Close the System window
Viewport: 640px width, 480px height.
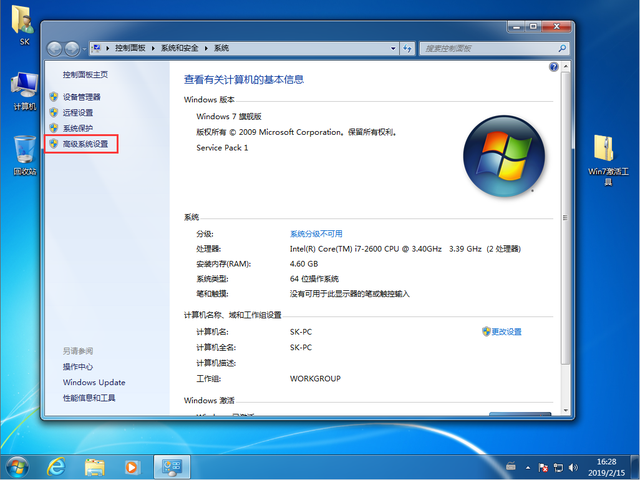pyautogui.click(x=556, y=27)
